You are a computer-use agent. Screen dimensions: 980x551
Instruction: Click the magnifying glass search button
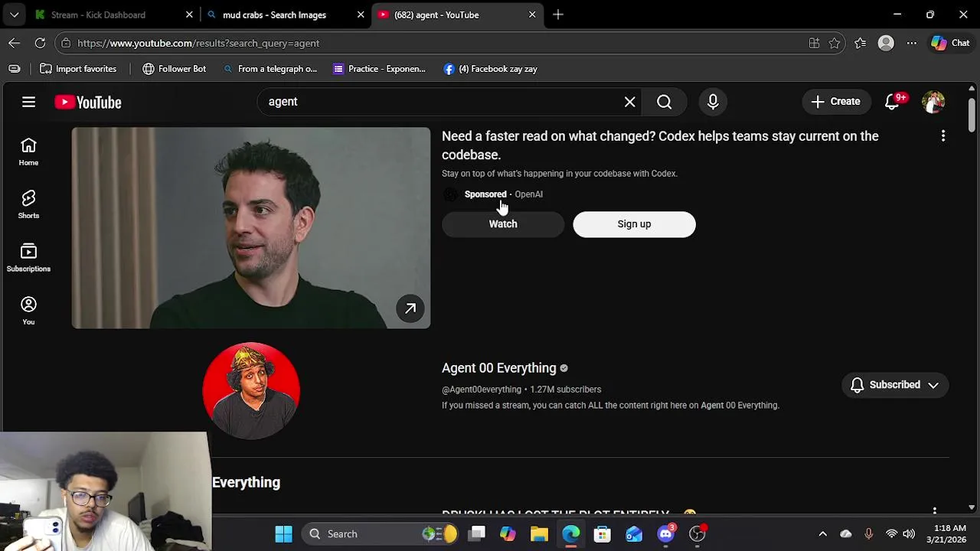click(x=664, y=102)
